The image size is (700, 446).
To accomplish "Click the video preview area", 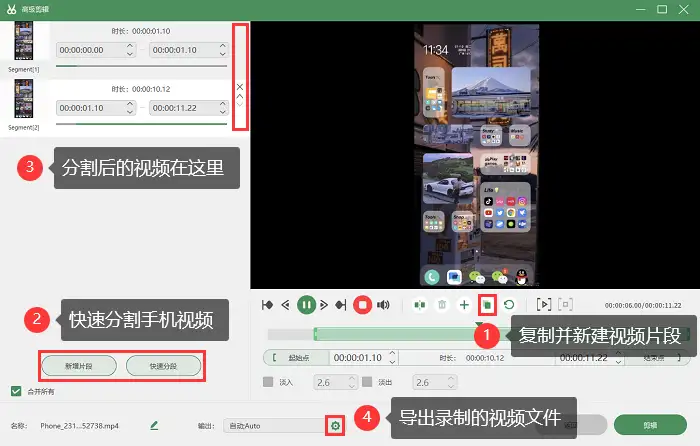I will click(475, 155).
